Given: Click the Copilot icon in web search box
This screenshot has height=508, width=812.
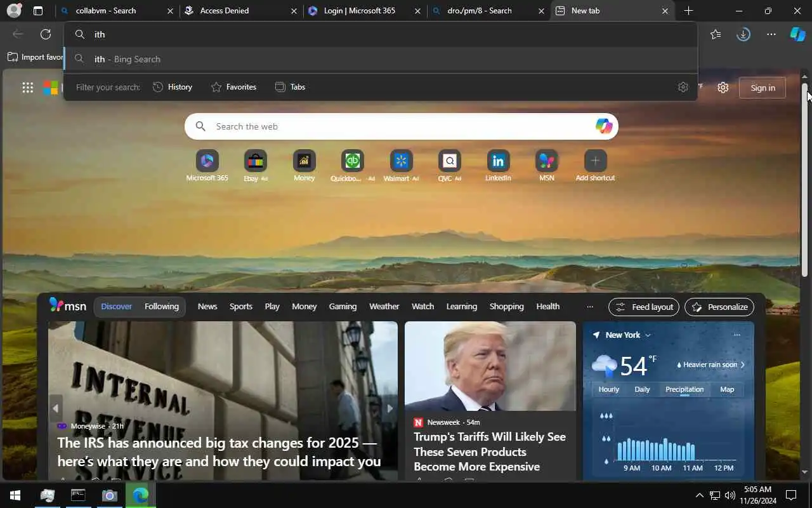Looking at the screenshot, I should (x=604, y=126).
